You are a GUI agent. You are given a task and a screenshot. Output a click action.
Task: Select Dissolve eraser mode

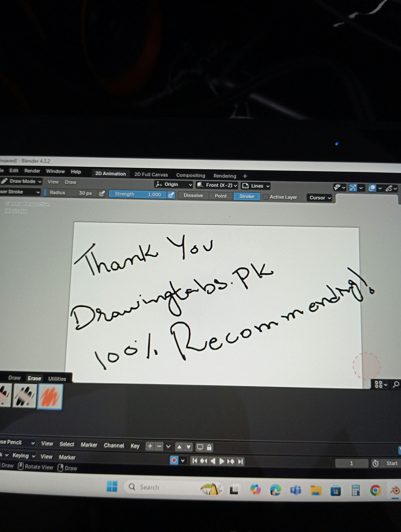193,196
